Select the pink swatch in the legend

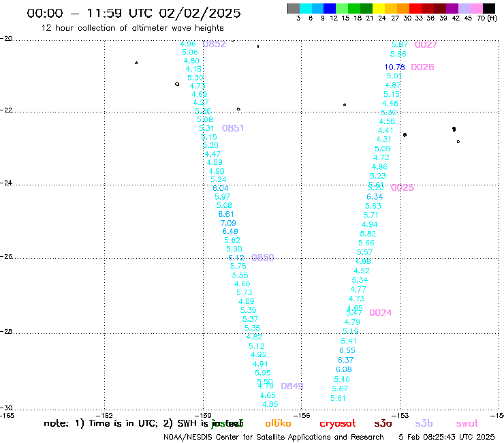pyautogui.click(x=477, y=8)
